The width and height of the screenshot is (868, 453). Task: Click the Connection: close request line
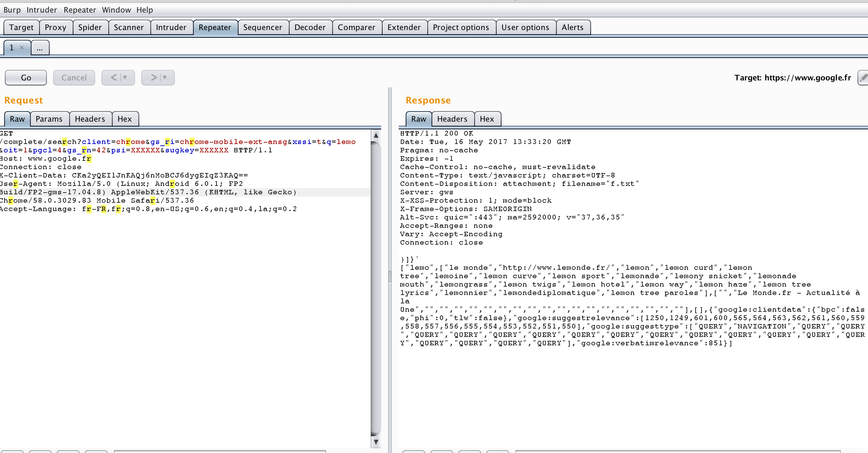[x=41, y=167]
